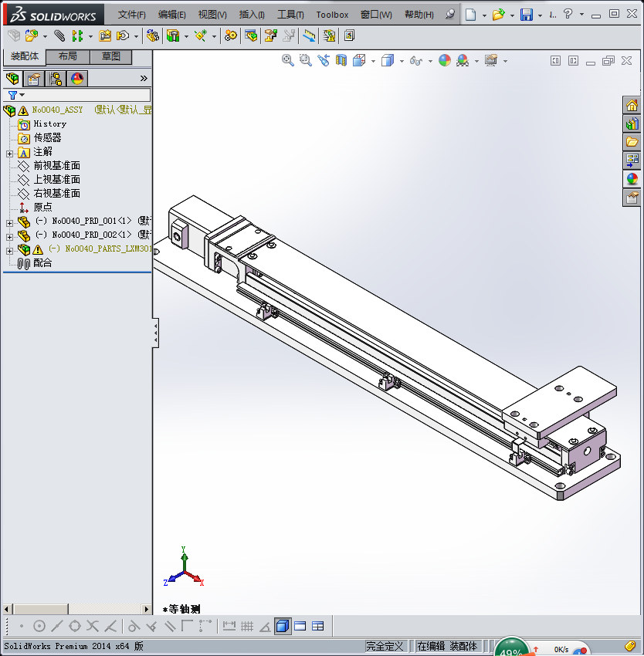The width and height of the screenshot is (644, 656).
Task: Click the View Orientation cube icon
Action: (x=359, y=61)
